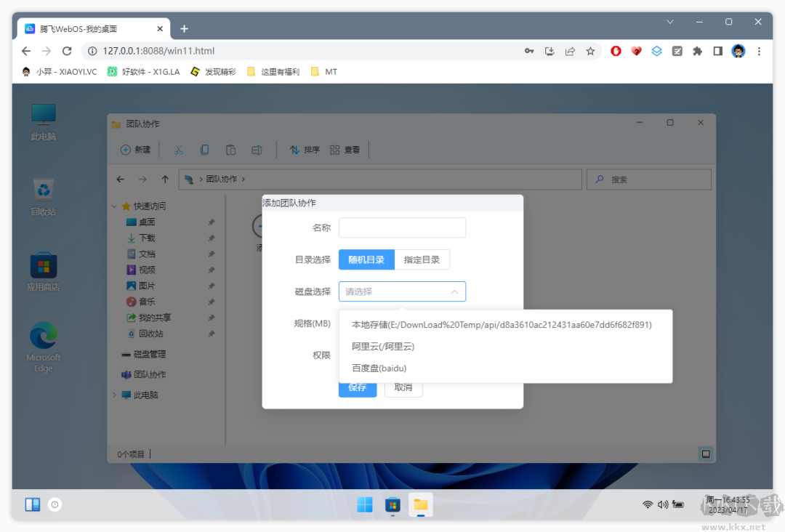Click the 搜索 search box in file manager

[x=649, y=180]
